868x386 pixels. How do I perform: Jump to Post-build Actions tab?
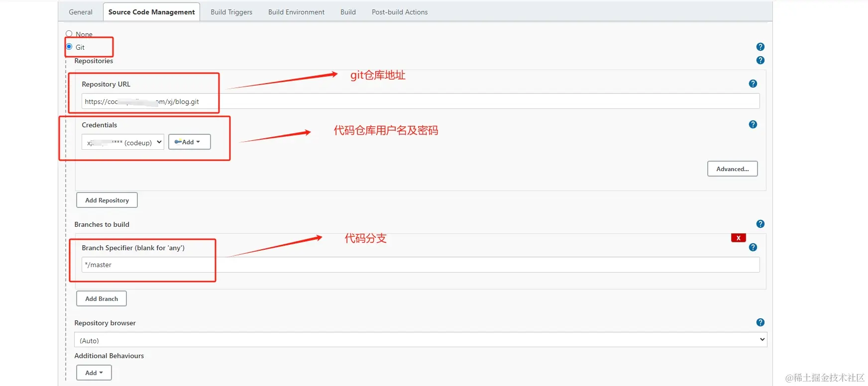point(400,12)
